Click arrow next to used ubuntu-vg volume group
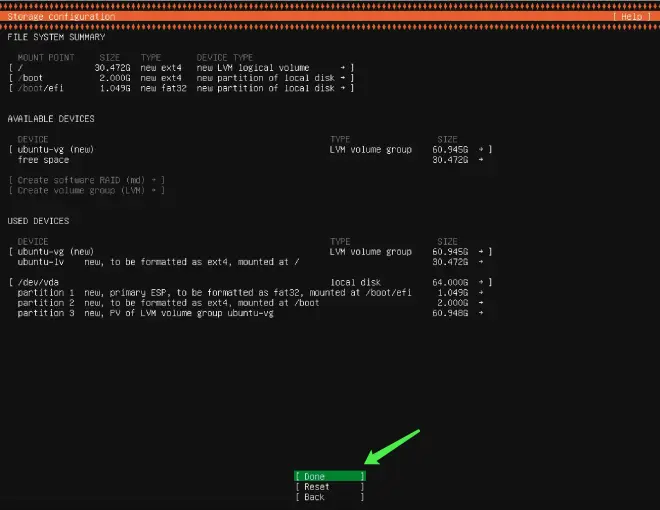This screenshot has height=510, width=660. (481, 252)
